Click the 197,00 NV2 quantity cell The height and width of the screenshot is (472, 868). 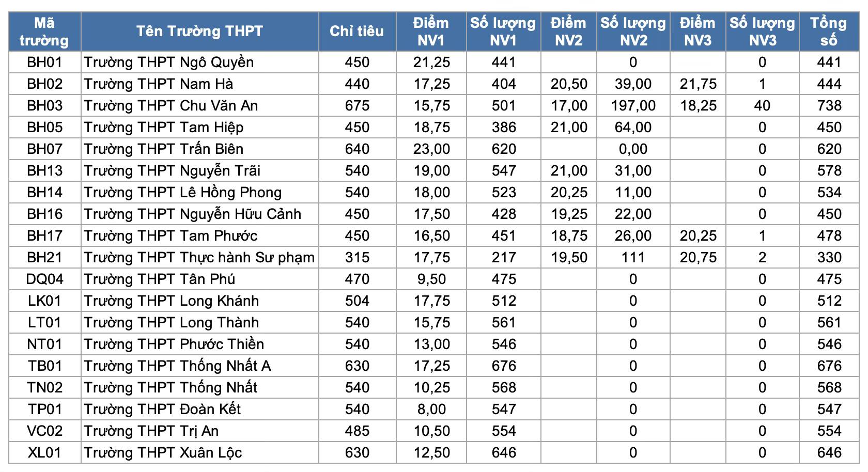coord(633,106)
